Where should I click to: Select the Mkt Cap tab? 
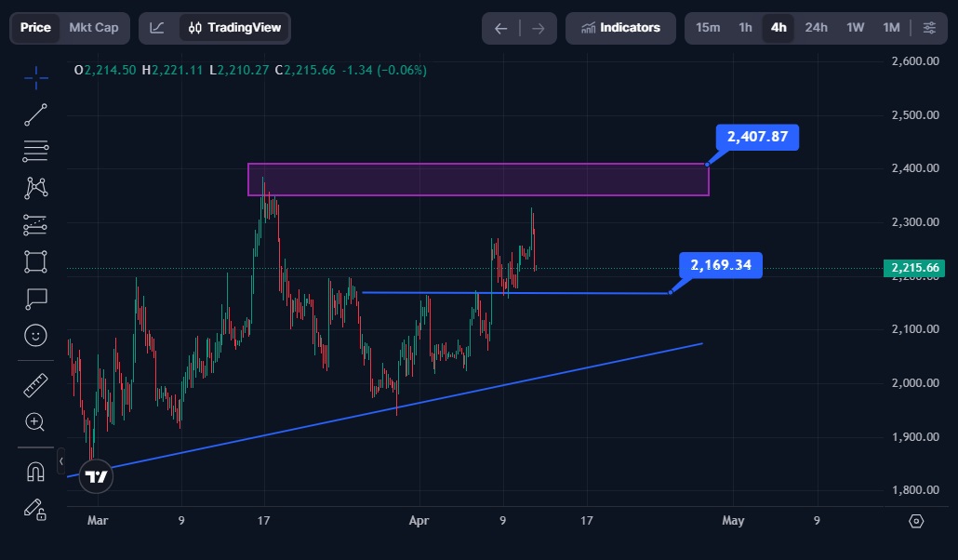point(94,28)
